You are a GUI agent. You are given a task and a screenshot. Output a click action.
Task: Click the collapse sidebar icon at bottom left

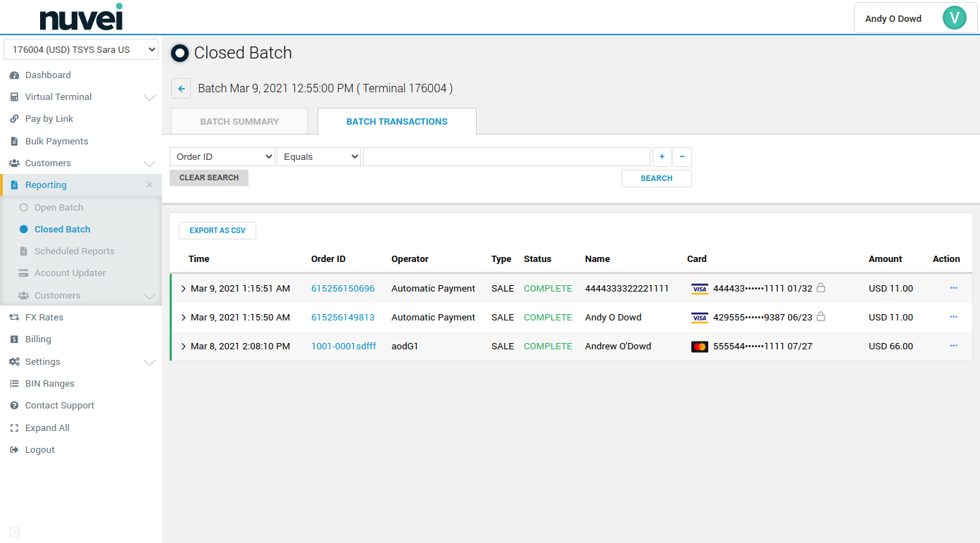pos(15,532)
